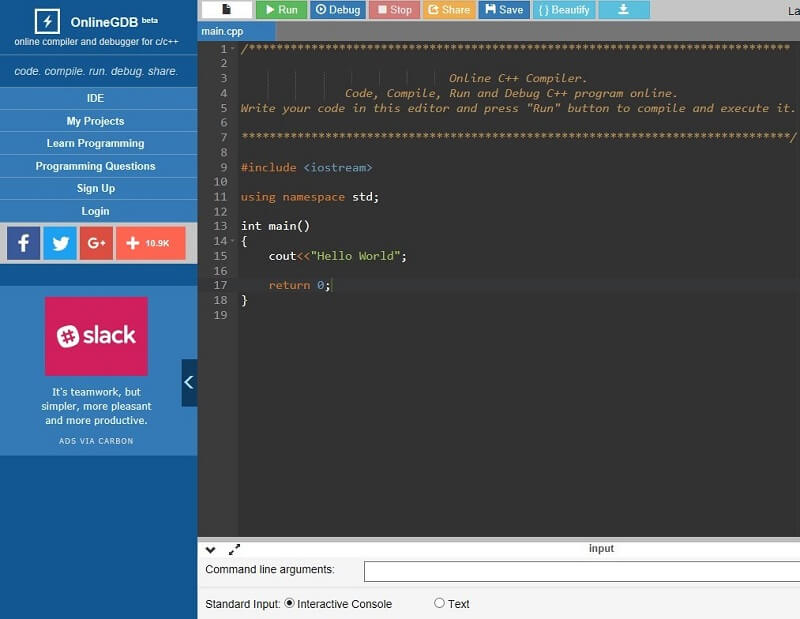Fold the main function at line 14
800x619 pixels.
point(233,241)
